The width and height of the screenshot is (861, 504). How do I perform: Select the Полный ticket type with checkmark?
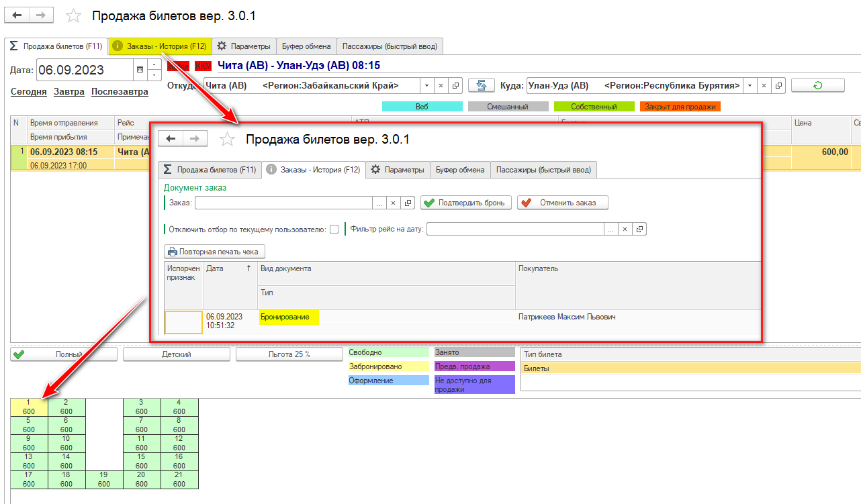pyautogui.click(x=64, y=354)
